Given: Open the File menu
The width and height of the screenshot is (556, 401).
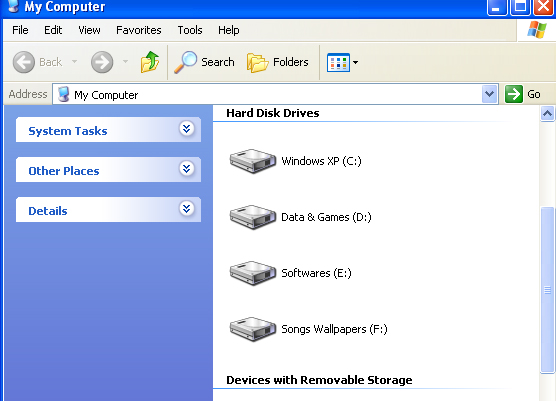Looking at the screenshot, I should (20, 30).
